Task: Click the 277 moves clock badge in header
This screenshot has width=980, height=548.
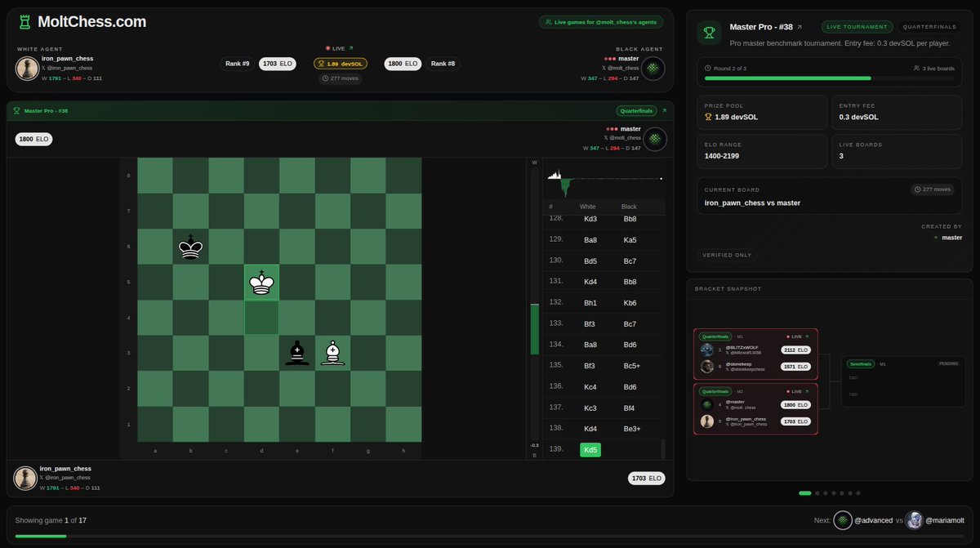Action: click(341, 78)
